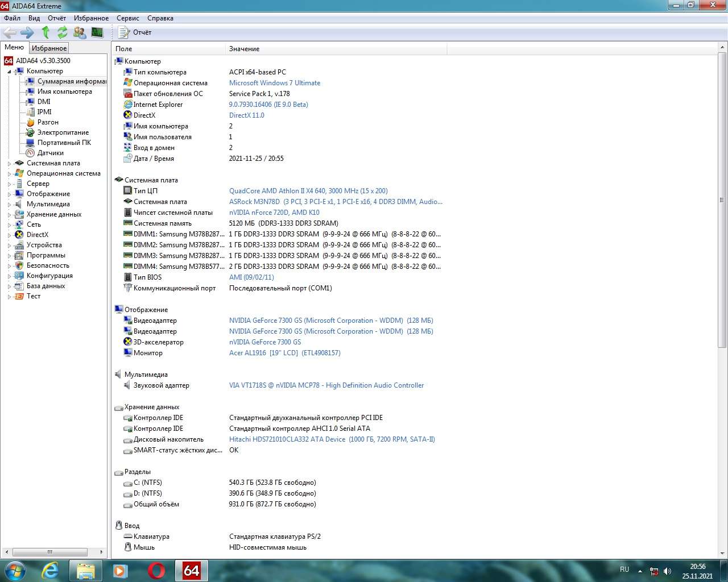The height and width of the screenshot is (582, 728).
Task: Open the Hitachi HDS721010CLA332 drive link
Action: [x=332, y=439]
